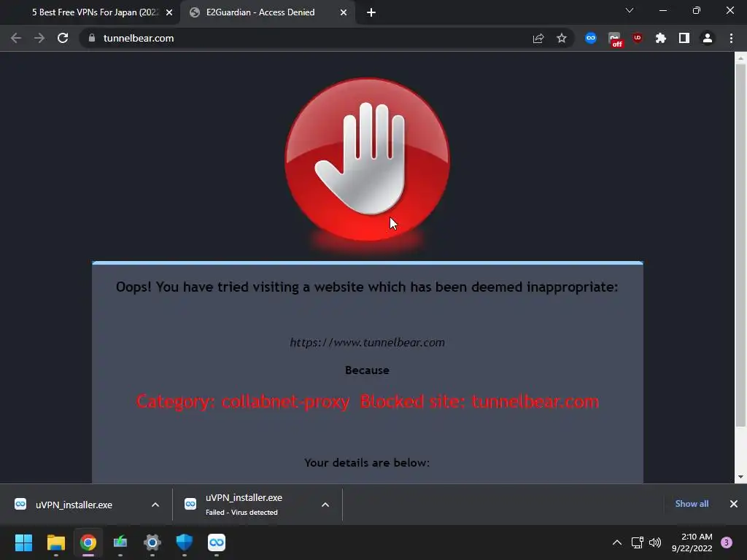Open the Extensions puzzle menu
The height and width of the screenshot is (560, 747).
click(x=661, y=38)
